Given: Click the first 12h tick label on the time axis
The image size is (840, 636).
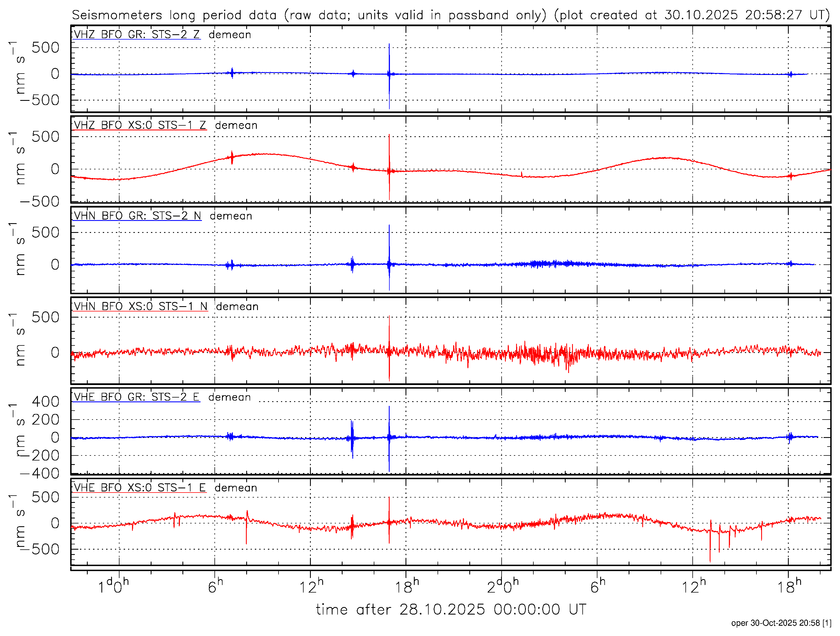Looking at the screenshot, I should click(311, 587).
